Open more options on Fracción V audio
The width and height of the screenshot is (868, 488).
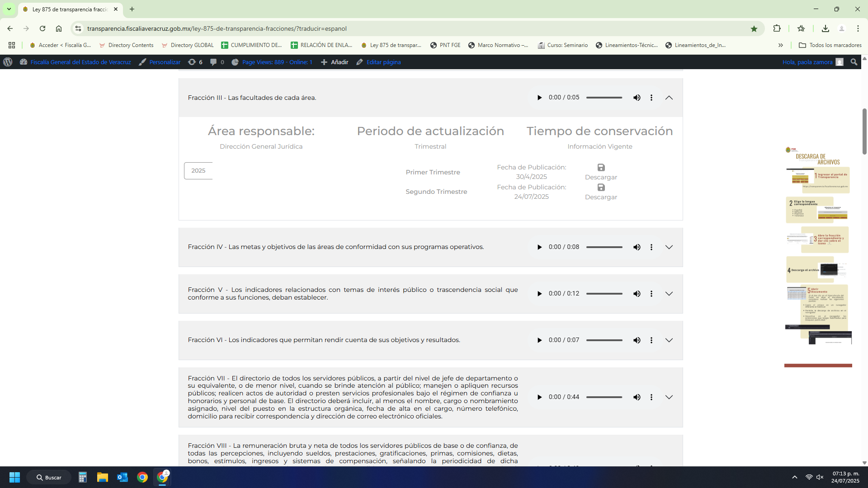651,294
